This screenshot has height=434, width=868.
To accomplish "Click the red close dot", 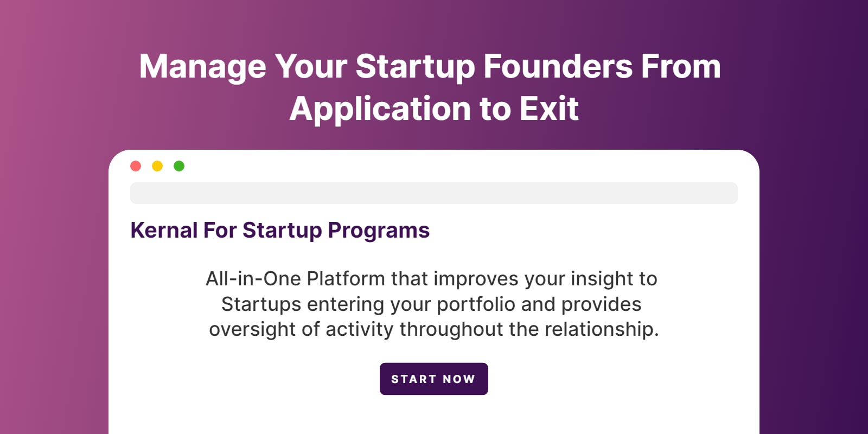I will (136, 166).
